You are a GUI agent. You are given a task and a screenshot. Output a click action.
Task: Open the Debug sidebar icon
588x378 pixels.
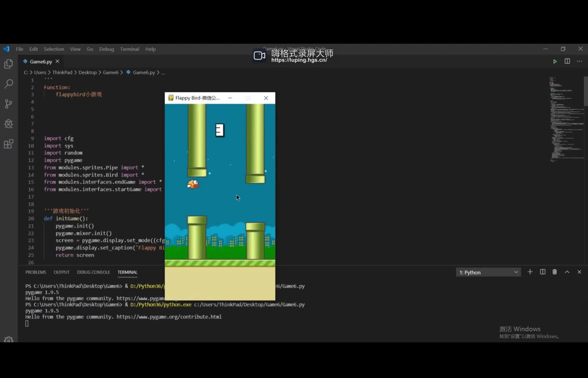(8, 124)
